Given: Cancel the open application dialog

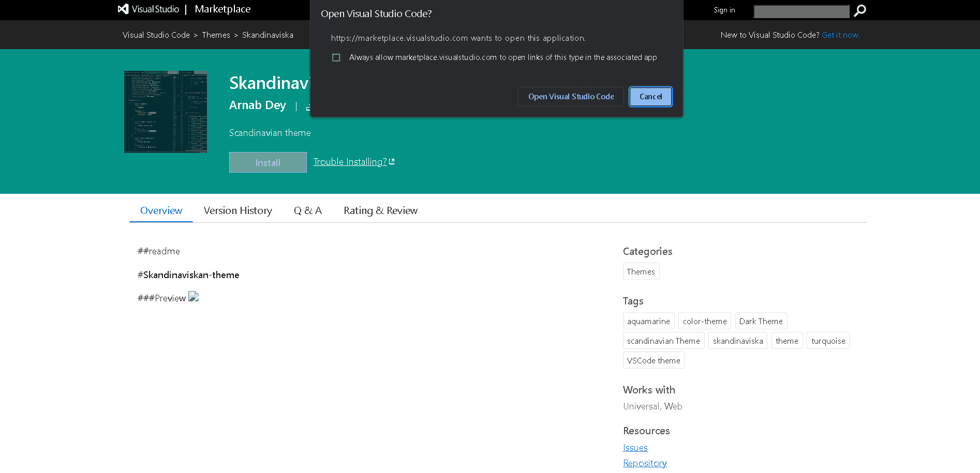Looking at the screenshot, I should tap(650, 97).
